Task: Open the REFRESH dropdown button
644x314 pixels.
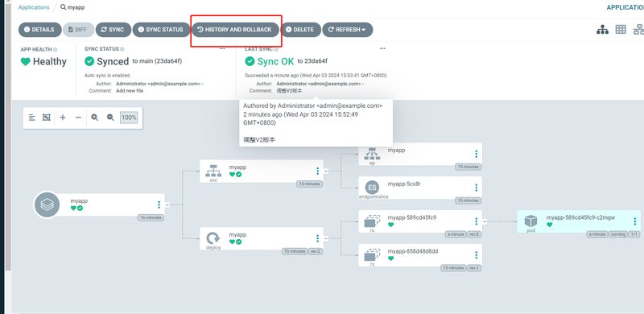Action: (x=348, y=30)
